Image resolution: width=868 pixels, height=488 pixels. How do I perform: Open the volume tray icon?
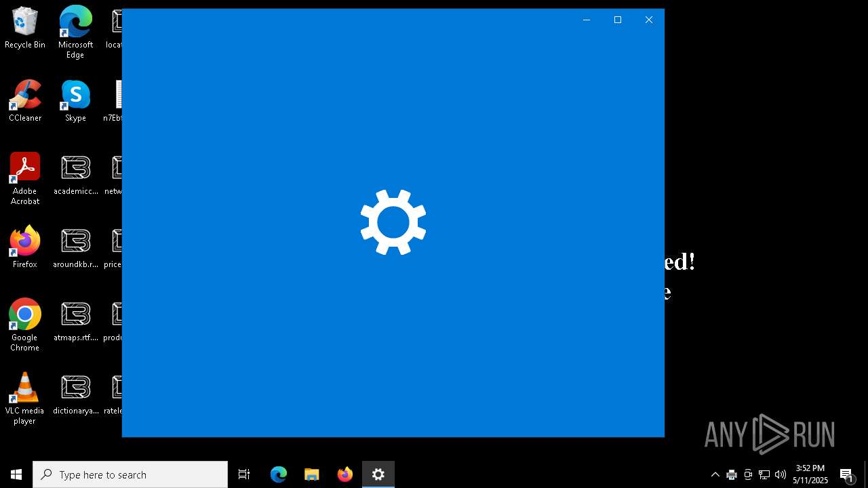pyautogui.click(x=781, y=474)
